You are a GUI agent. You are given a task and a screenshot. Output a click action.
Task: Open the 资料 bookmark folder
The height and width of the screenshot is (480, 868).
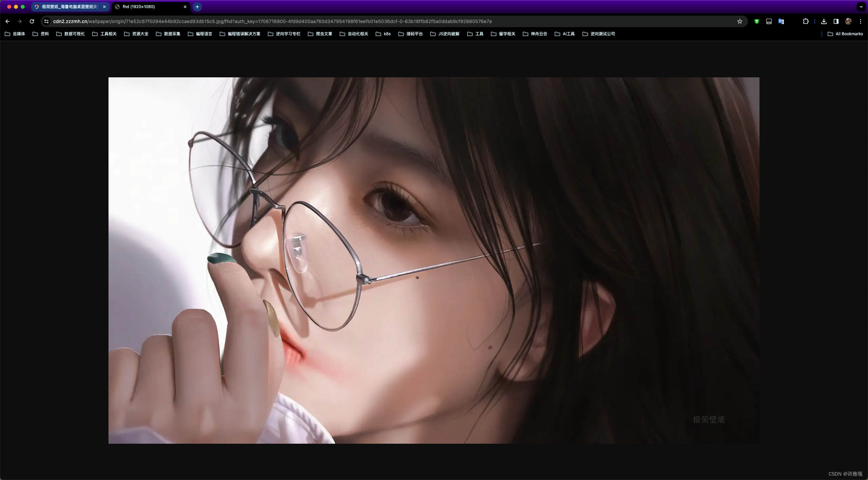pos(41,34)
